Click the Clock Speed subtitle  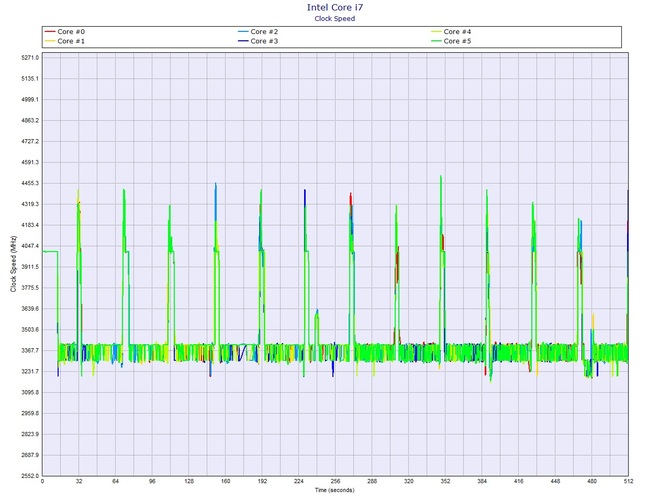coord(335,18)
